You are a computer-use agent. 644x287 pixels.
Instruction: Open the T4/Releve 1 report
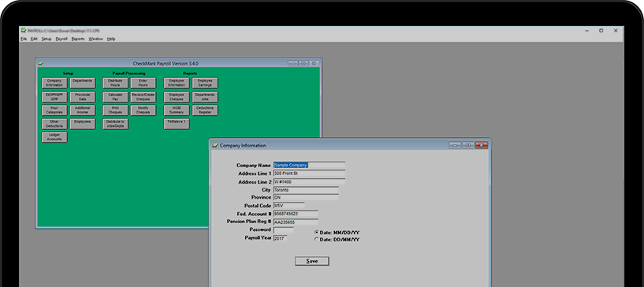(177, 124)
